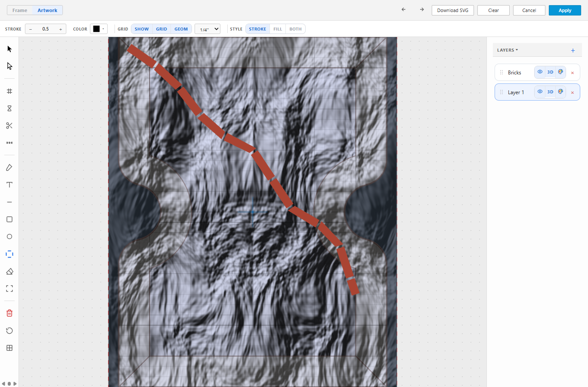Image resolution: width=588 pixels, height=387 pixels.
Task: Select the hourglass-shaped tool
Action: pos(9,108)
